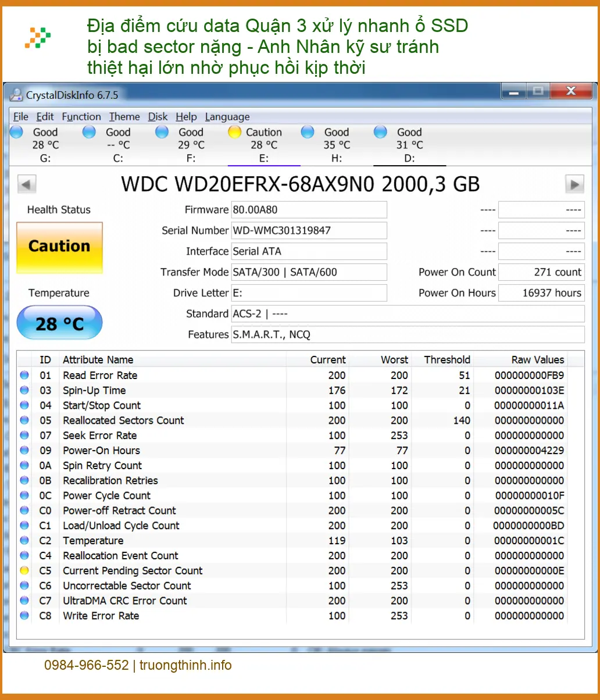Click the yellow Caution health status button
This screenshot has width=600, height=700.
[x=59, y=247]
